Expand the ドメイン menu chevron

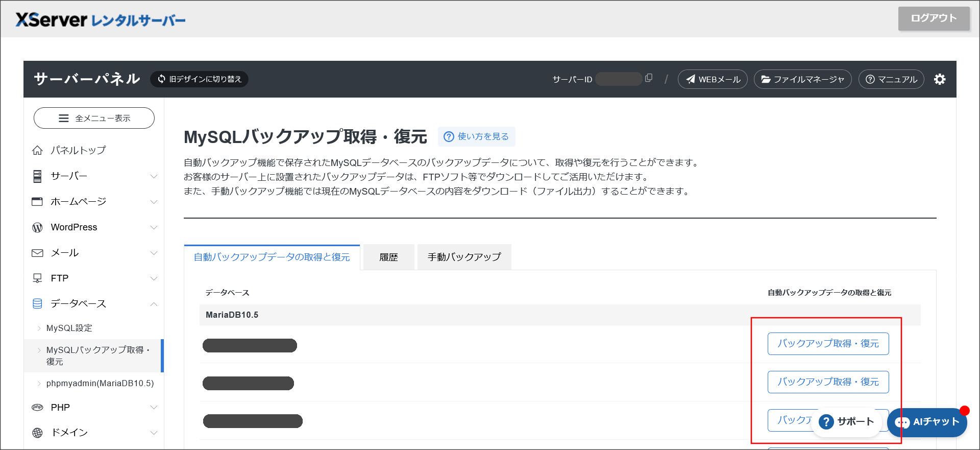154,433
